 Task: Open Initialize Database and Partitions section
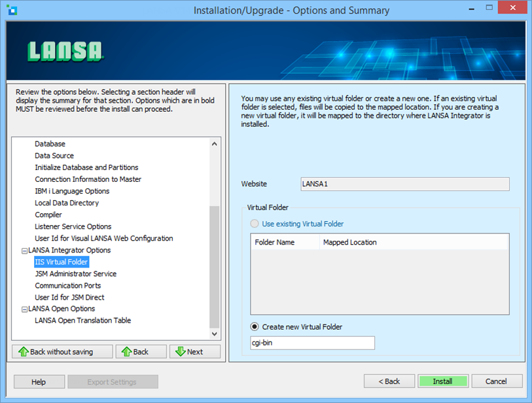coord(86,167)
